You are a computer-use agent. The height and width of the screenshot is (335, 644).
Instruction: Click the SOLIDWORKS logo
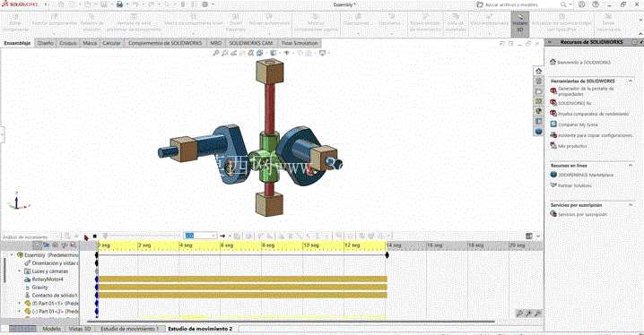[x=20, y=4]
